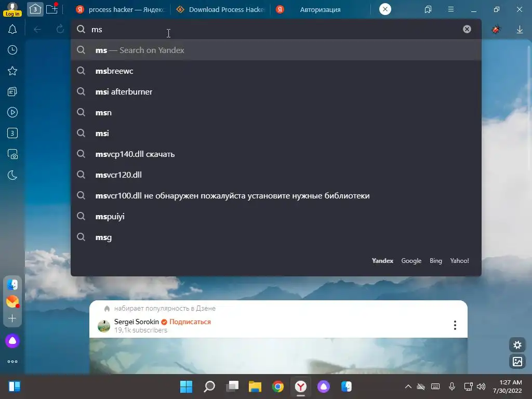532x399 pixels.
Task: Click the tray microphone icon
Action: click(452, 387)
